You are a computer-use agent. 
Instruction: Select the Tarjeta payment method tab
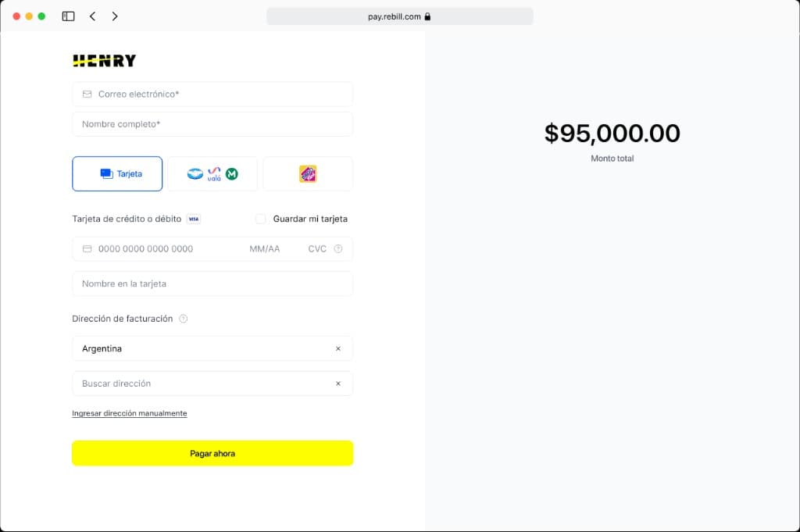point(117,174)
